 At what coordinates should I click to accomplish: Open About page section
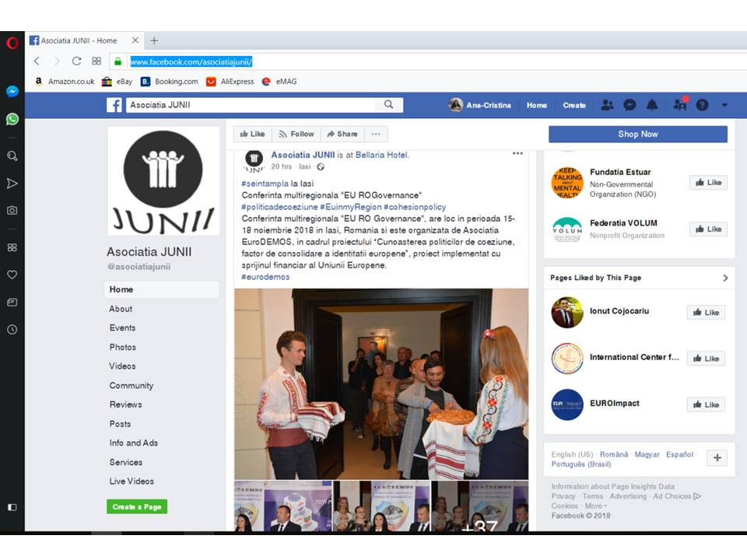(x=121, y=309)
